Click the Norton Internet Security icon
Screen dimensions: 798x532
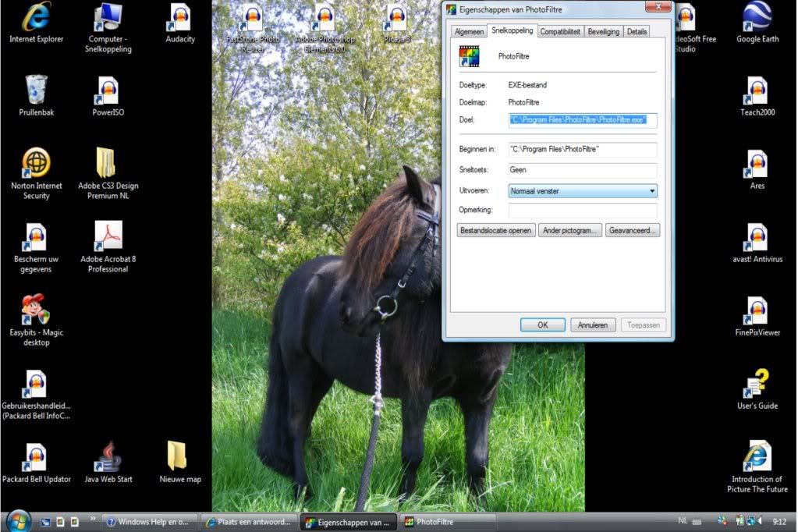point(36,164)
